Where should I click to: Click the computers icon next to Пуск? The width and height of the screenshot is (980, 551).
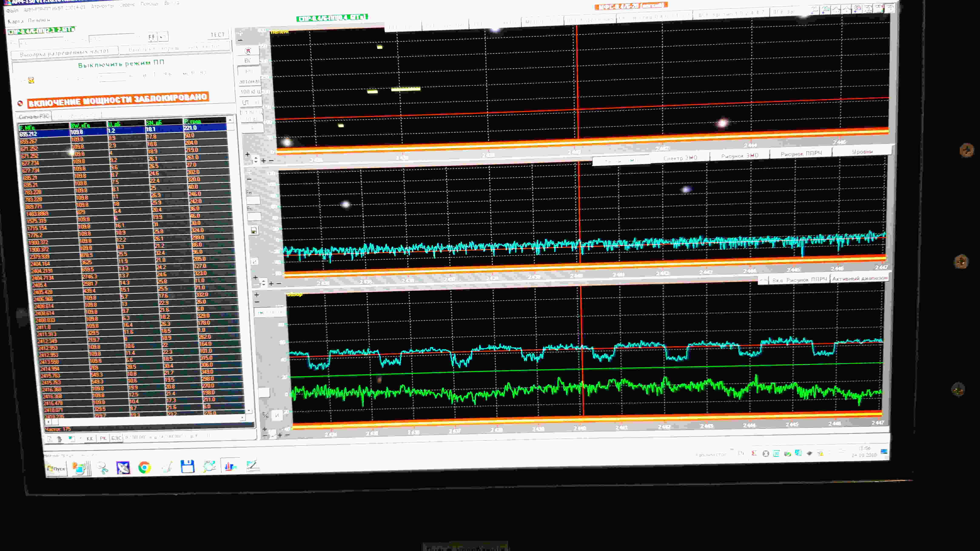(x=80, y=469)
